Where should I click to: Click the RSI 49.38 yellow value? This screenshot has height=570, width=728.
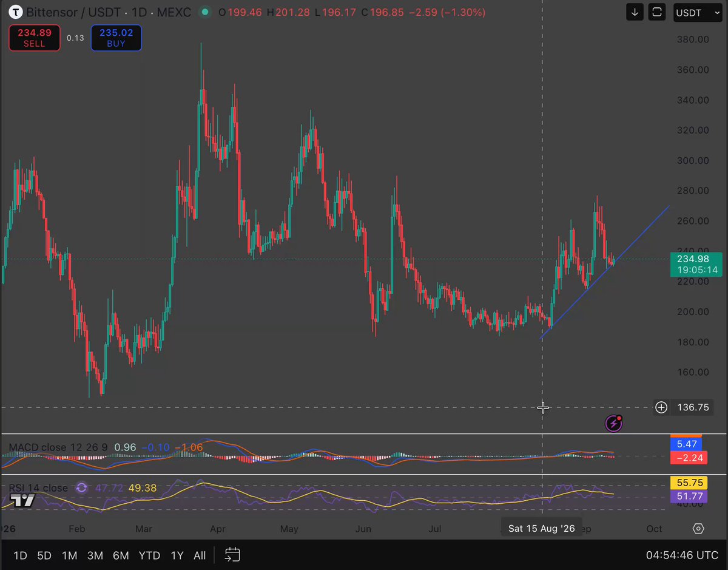143,487
